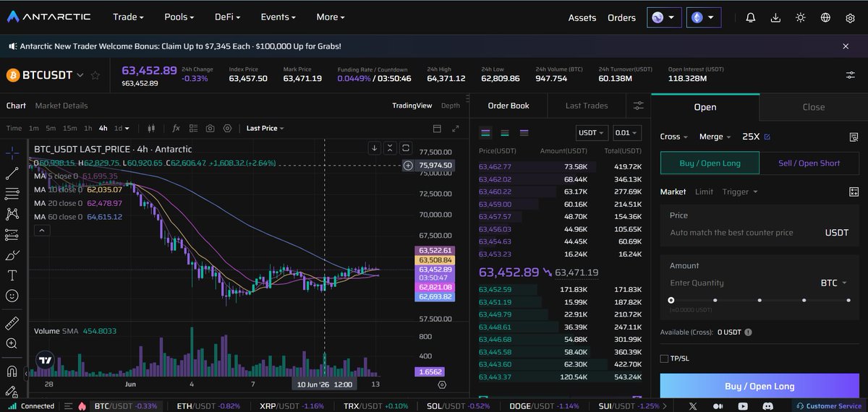
Task: Open the Cross margin mode dropdown
Action: 673,136
